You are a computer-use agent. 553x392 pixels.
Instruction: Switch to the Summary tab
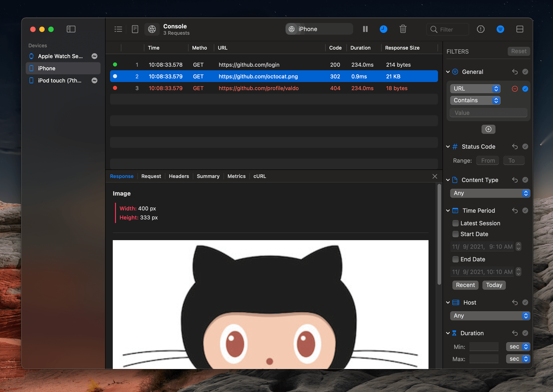click(x=208, y=176)
